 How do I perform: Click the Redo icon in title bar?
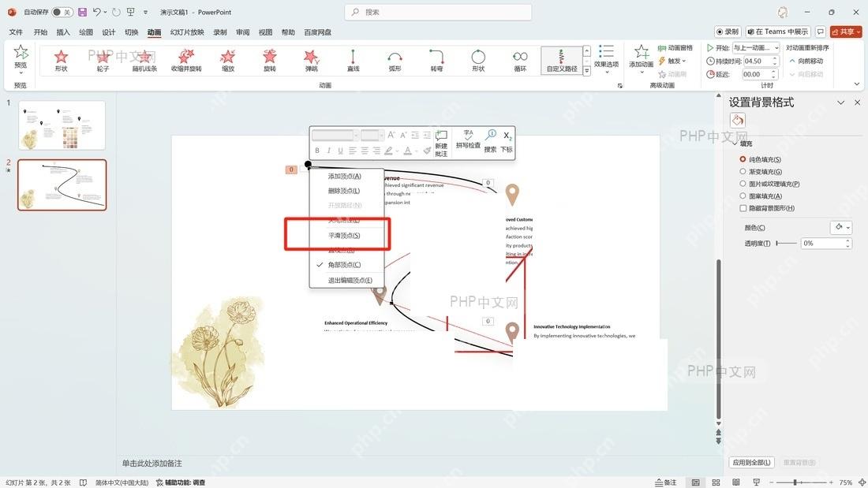coord(116,12)
